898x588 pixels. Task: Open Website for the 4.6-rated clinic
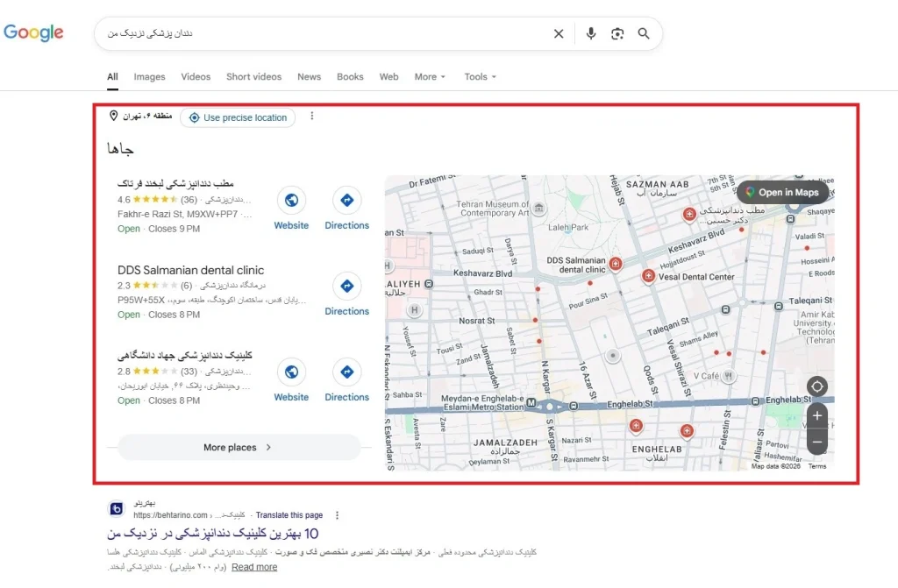point(291,209)
